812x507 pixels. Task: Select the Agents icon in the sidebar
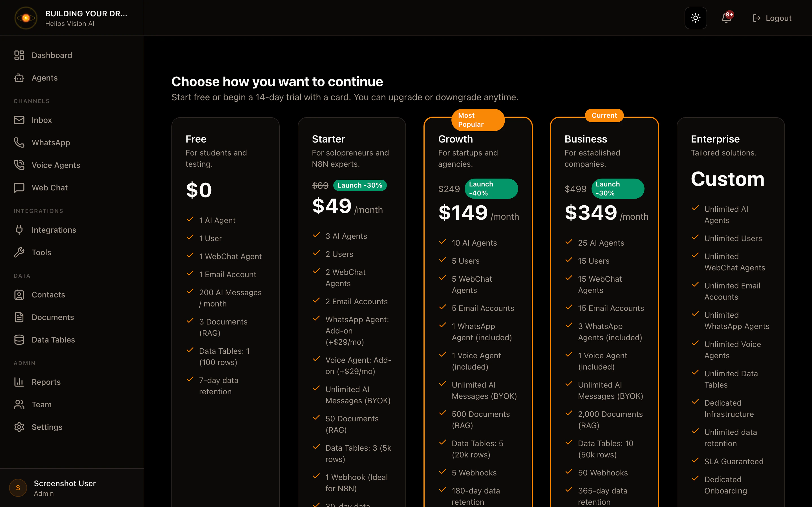(x=19, y=78)
